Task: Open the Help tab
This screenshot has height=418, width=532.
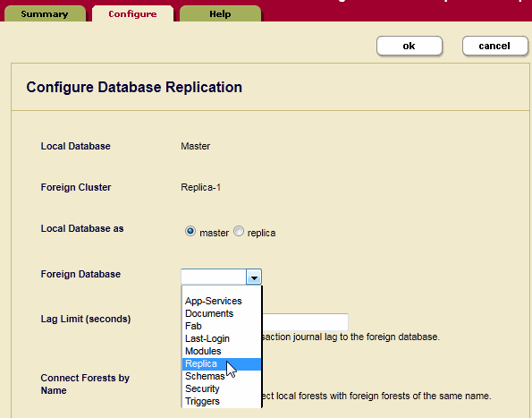Action: coord(220,14)
